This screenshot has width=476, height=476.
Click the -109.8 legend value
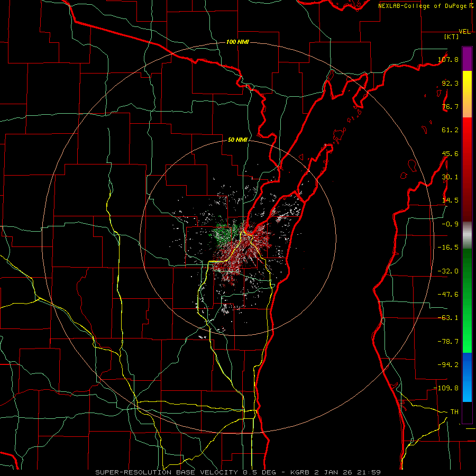(x=446, y=388)
